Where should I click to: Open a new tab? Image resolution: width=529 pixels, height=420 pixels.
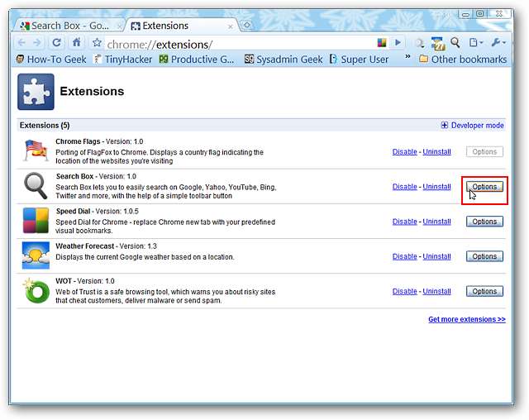click(246, 26)
